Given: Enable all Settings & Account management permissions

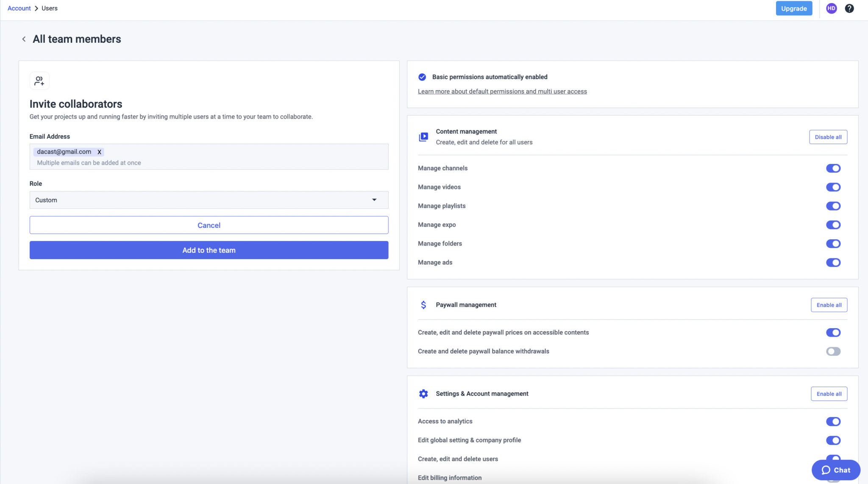Looking at the screenshot, I should pyautogui.click(x=829, y=394).
